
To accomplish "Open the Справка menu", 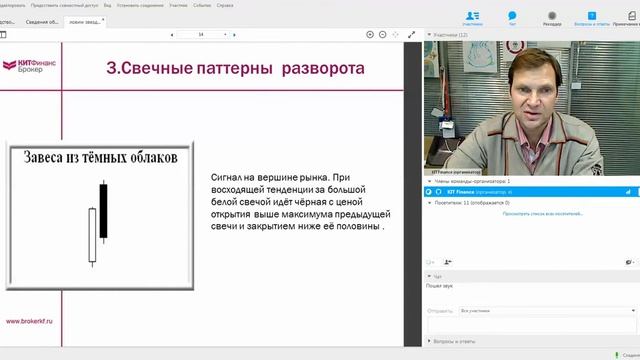I will pyautogui.click(x=225, y=5).
